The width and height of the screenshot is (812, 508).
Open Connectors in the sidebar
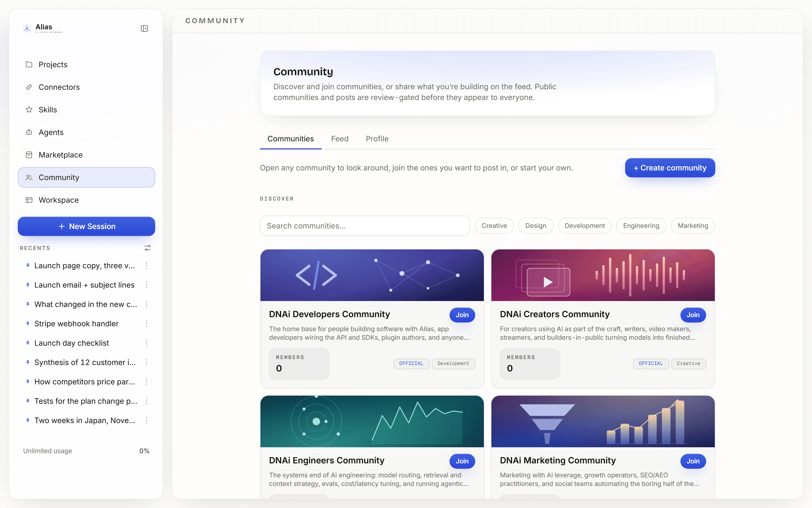86,87
